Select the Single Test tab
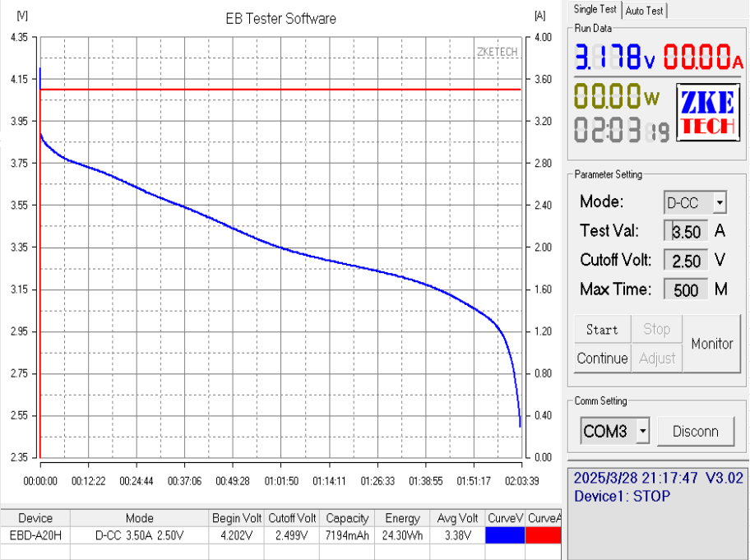Screen dimensions: 750x560 tap(595, 10)
